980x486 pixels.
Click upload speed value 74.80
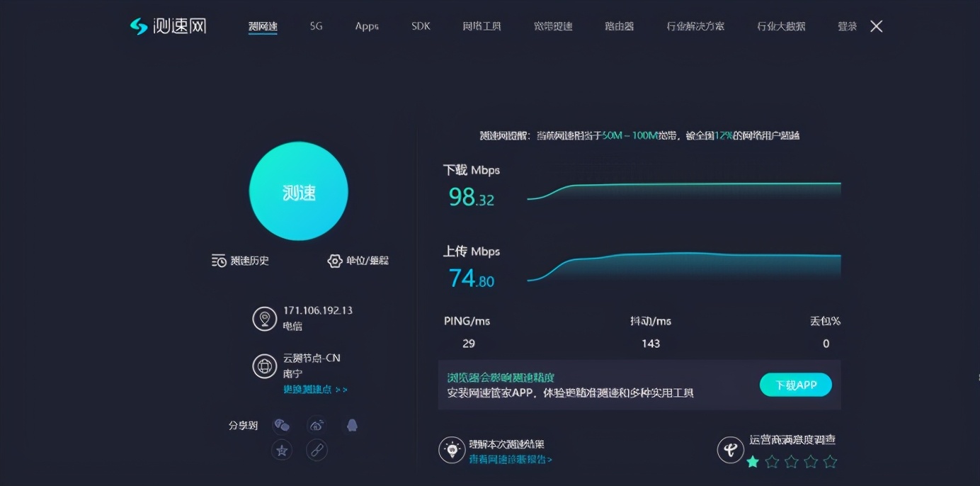point(471,278)
